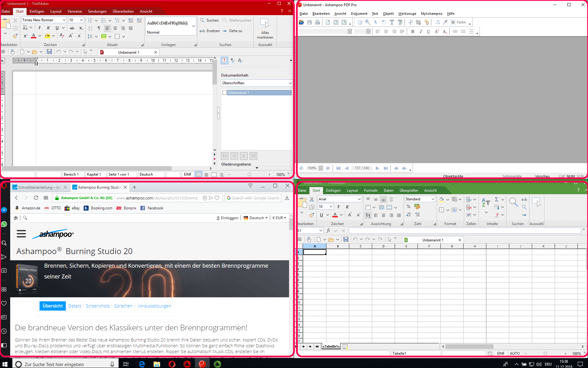Viewport: 588px width, 368px height.
Task: Click Suchen in TextMaker ribbon
Action: coord(209,20)
